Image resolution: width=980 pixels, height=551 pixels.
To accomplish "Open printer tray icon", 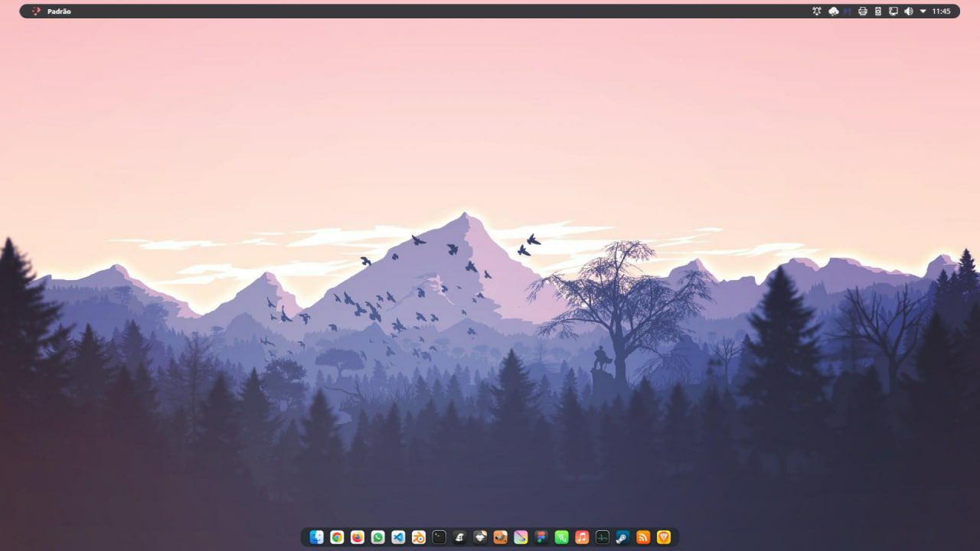I will (x=863, y=11).
